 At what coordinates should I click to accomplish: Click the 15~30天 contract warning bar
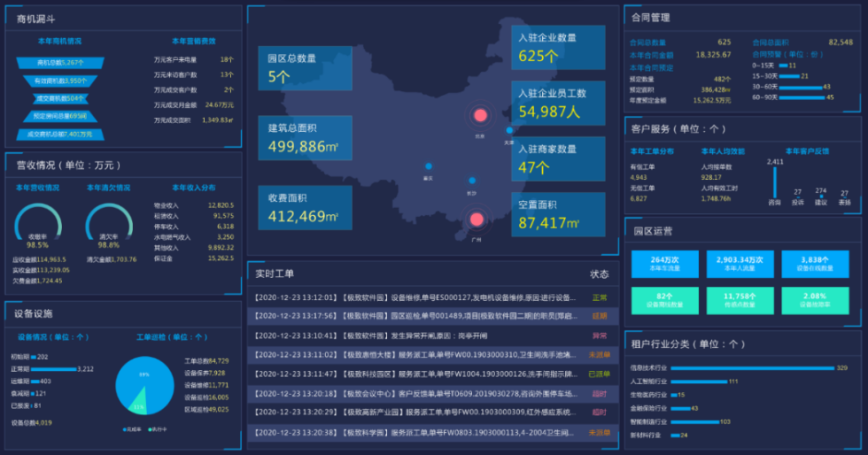point(789,76)
